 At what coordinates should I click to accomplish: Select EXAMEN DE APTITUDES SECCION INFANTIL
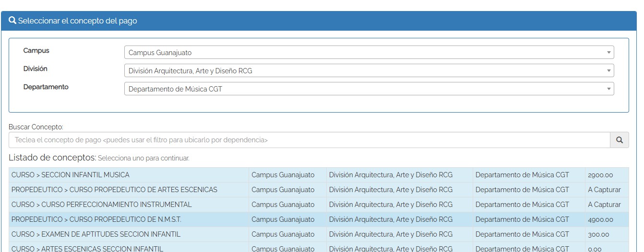(x=96, y=234)
